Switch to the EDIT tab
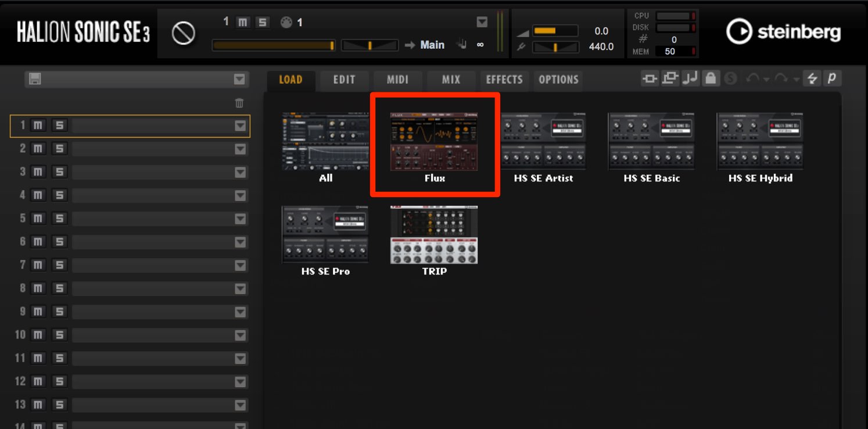The width and height of the screenshot is (868, 429). pos(344,80)
